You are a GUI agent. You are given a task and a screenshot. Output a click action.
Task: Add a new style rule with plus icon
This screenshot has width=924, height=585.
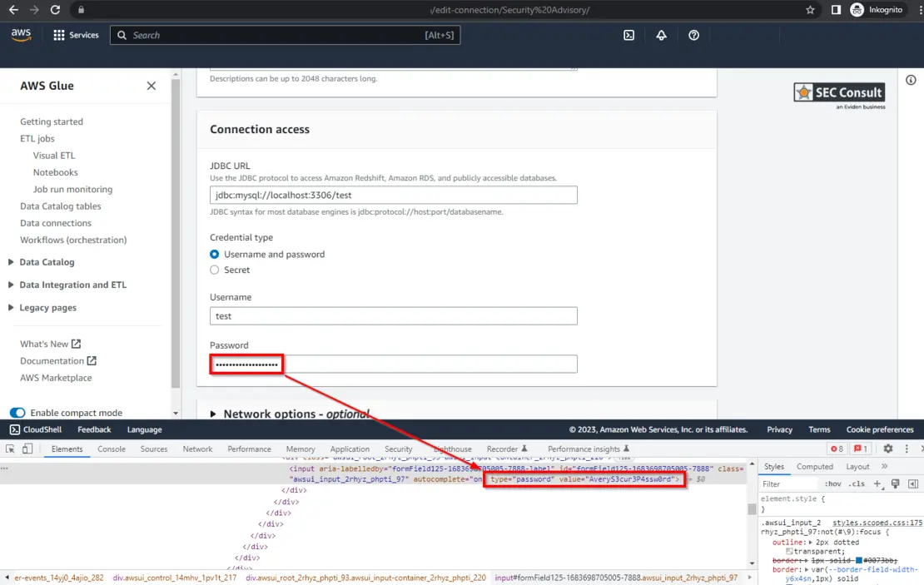(x=877, y=483)
